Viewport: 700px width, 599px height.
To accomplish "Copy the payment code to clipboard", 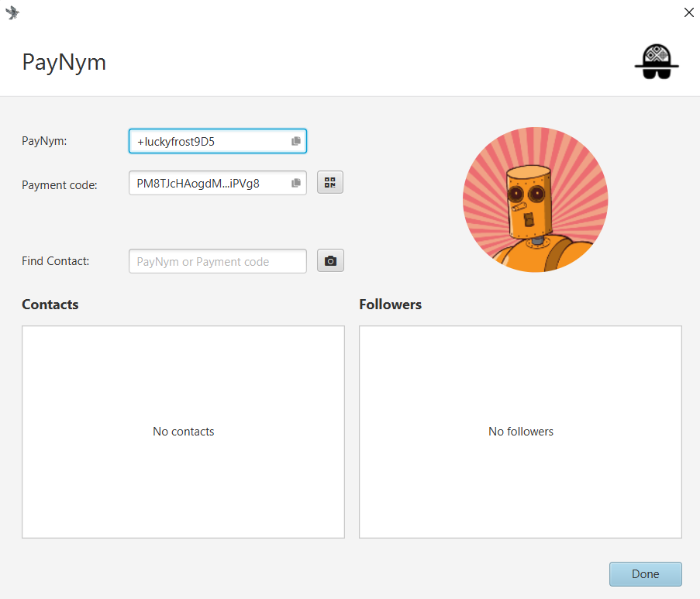I will point(296,183).
